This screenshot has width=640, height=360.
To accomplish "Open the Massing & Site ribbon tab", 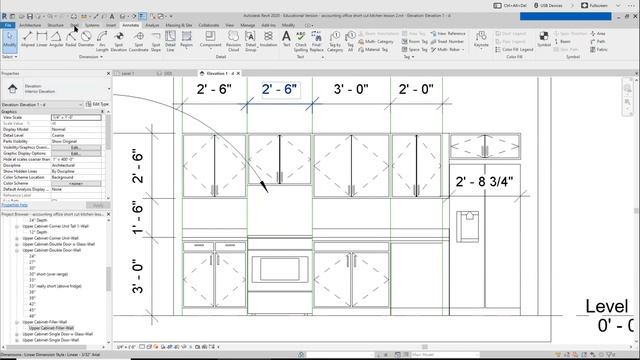I will tap(179, 25).
